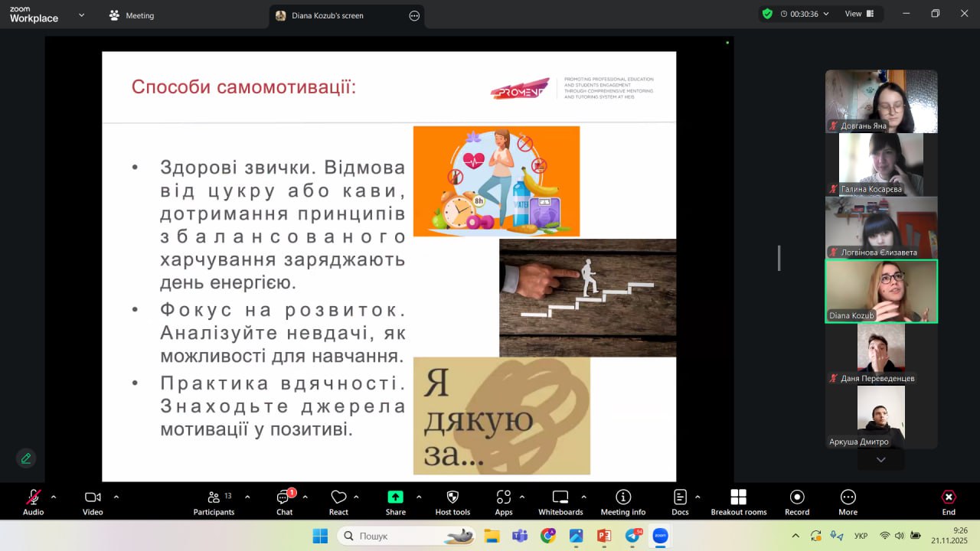The image size is (980, 551).
Task: Open the Participants panel
Action: point(214,501)
